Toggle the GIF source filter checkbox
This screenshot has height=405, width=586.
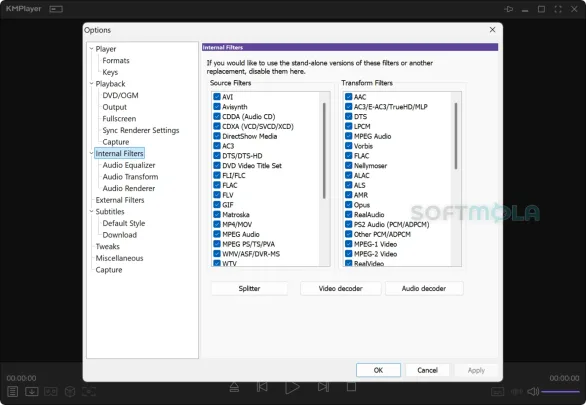(x=217, y=205)
